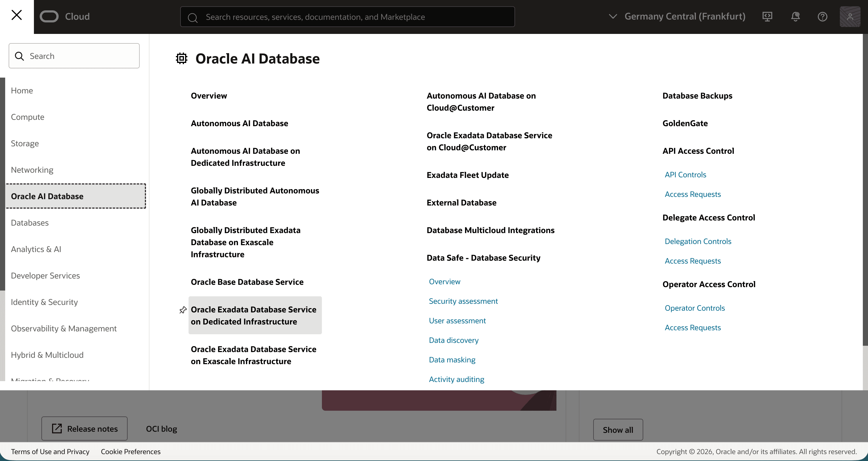868x461 pixels.
Task: Select Networking in the navigation menu
Action: point(32,170)
